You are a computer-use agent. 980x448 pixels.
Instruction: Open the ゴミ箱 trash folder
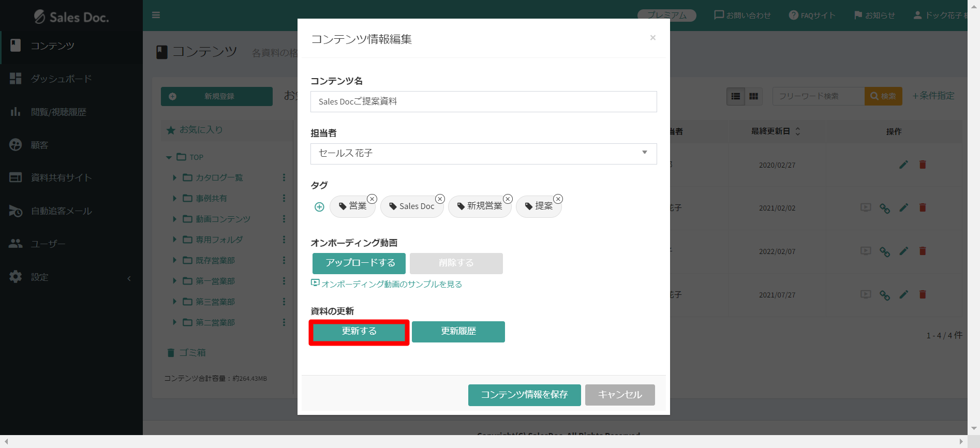click(x=186, y=353)
